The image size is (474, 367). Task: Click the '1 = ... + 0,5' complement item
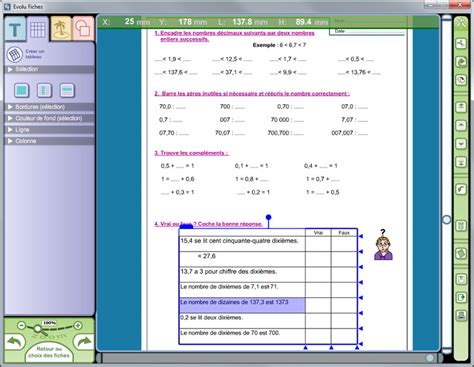pyautogui.click(x=323, y=192)
